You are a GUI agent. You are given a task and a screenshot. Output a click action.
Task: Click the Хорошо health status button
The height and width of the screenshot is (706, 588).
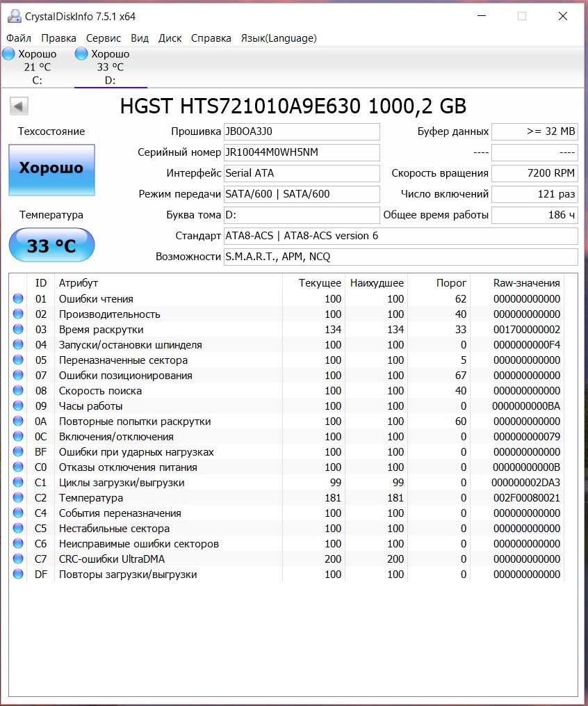[51, 170]
